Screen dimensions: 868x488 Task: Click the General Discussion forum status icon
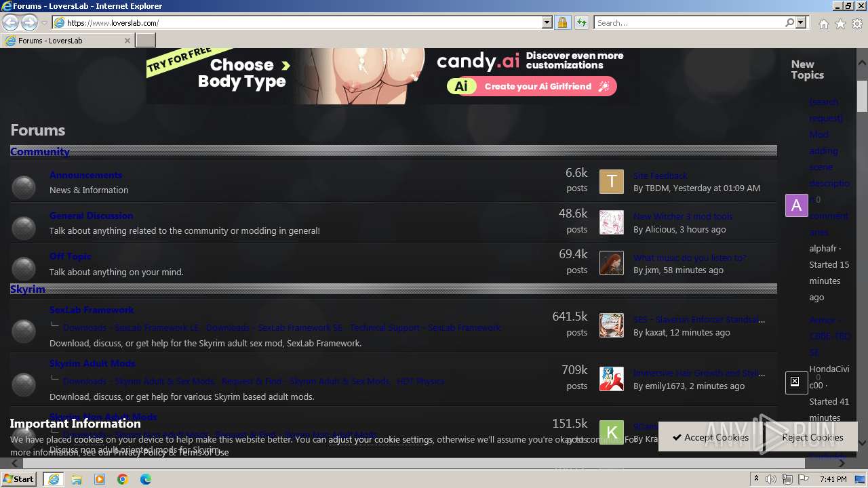point(24,228)
